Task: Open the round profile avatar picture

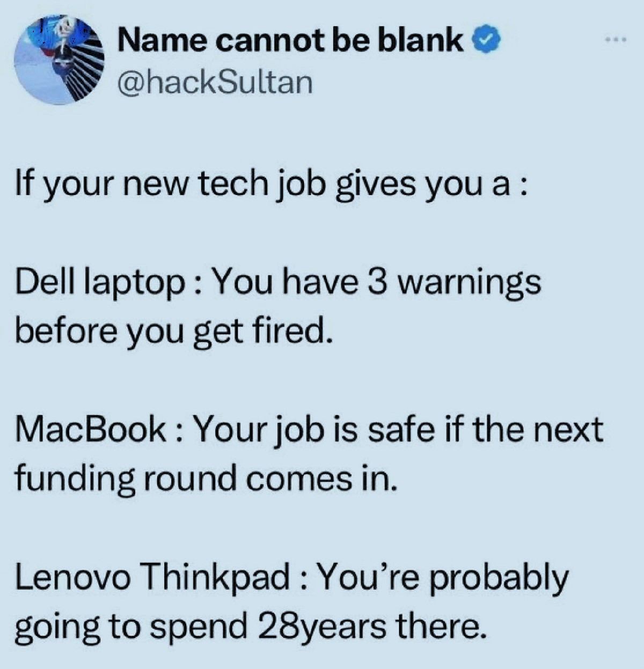Action: click(x=59, y=60)
